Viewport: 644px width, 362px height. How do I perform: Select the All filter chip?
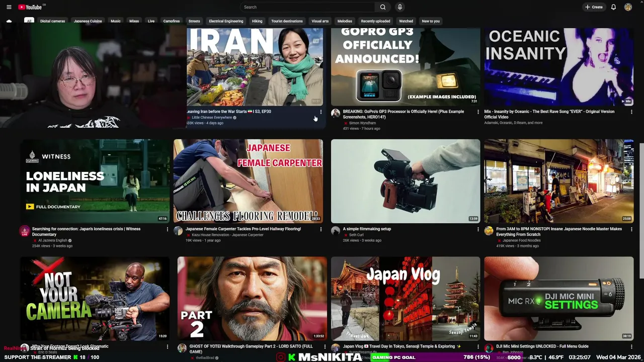[29, 21]
